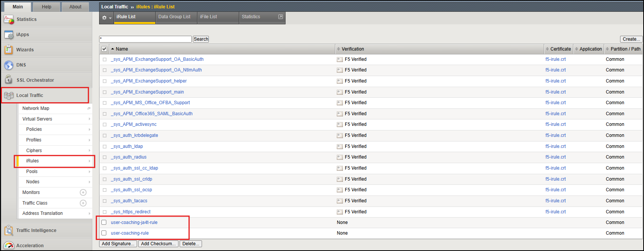The image size is (644, 251).
Task: Toggle checkbox for _sys_auth_tacacs
Action: coord(104,201)
